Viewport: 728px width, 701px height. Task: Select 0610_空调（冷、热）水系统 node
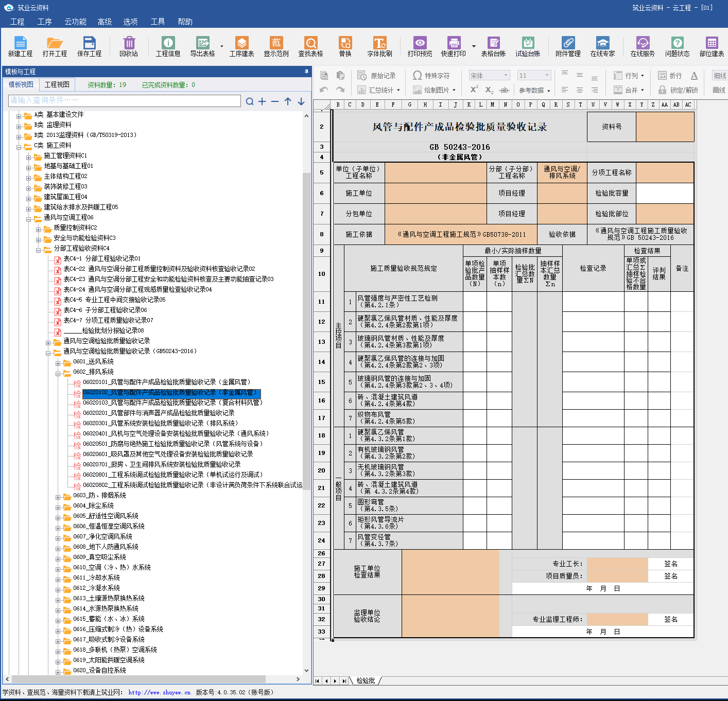[112, 567]
